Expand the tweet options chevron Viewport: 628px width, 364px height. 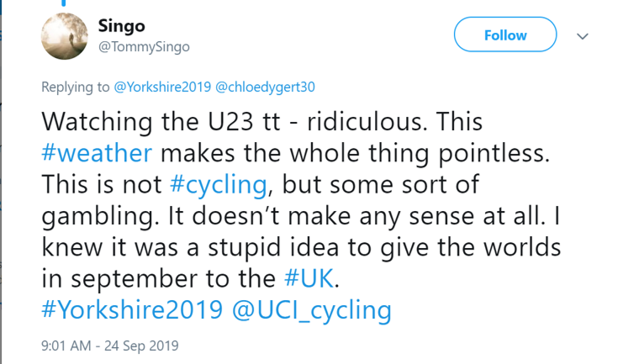582,36
